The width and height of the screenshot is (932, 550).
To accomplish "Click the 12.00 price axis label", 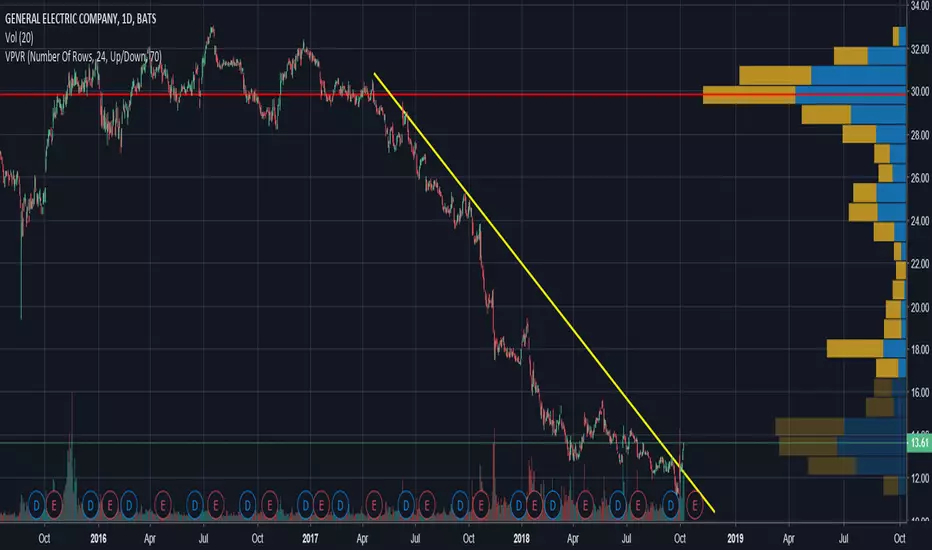I will click(x=920, y=478).
